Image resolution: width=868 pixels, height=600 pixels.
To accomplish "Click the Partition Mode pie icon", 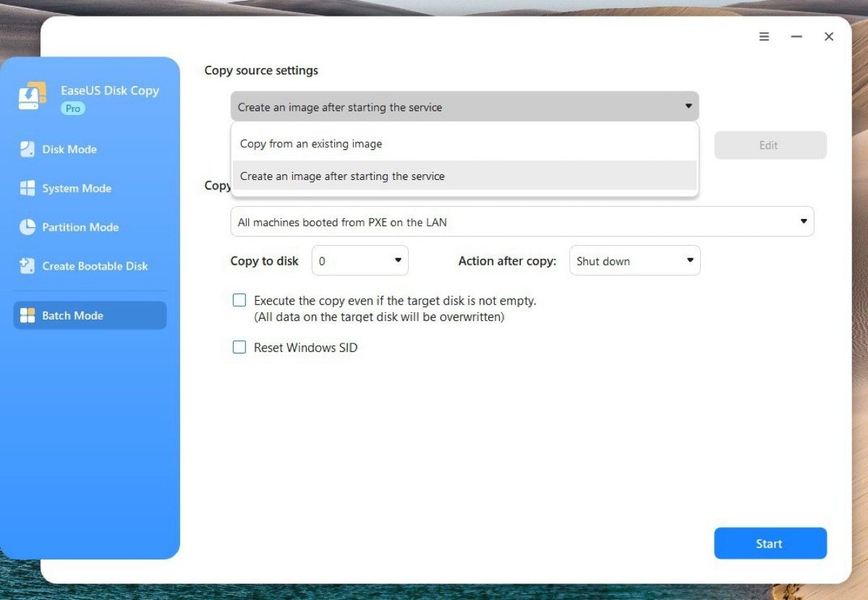I will [x=27, y=227].
